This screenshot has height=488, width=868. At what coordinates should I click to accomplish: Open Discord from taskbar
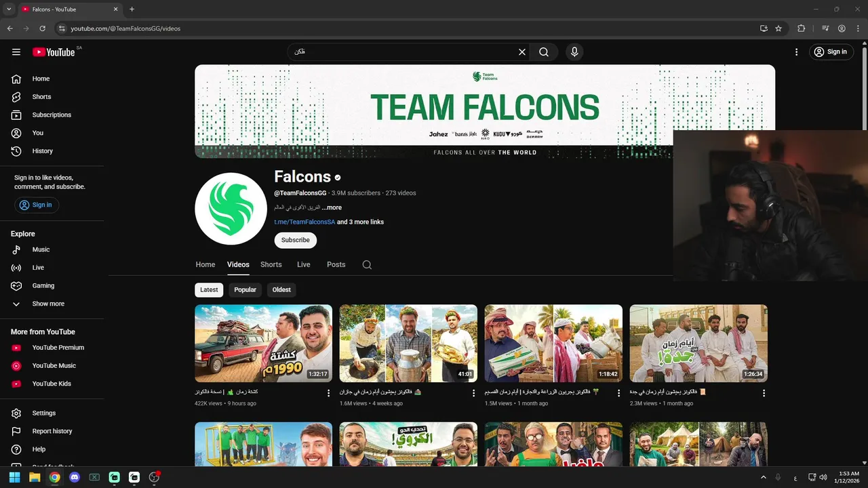[75, 477]
